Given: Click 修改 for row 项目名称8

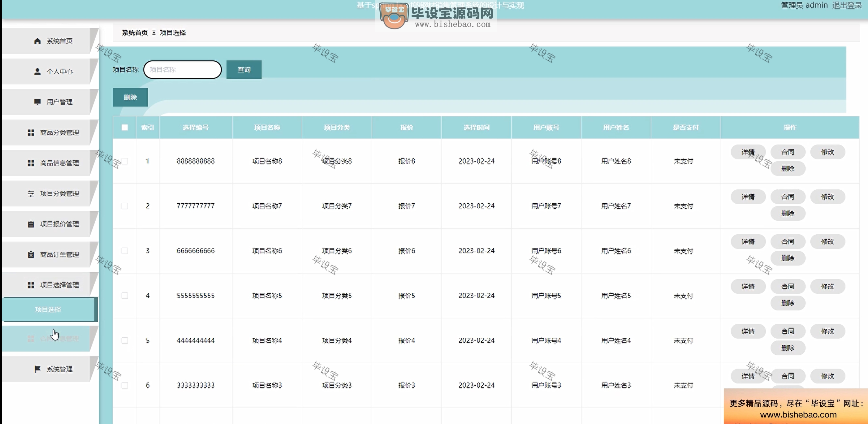Looking at the screenshot, I should click(827, 152).
